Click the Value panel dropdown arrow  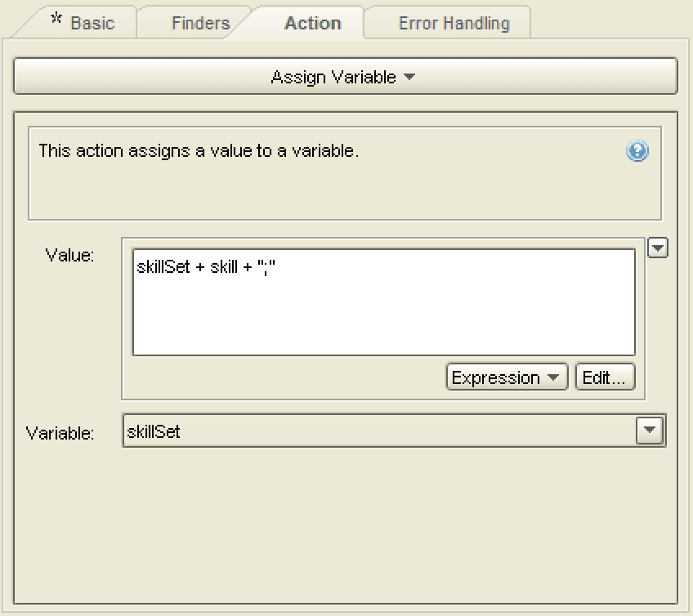point(658,248)
